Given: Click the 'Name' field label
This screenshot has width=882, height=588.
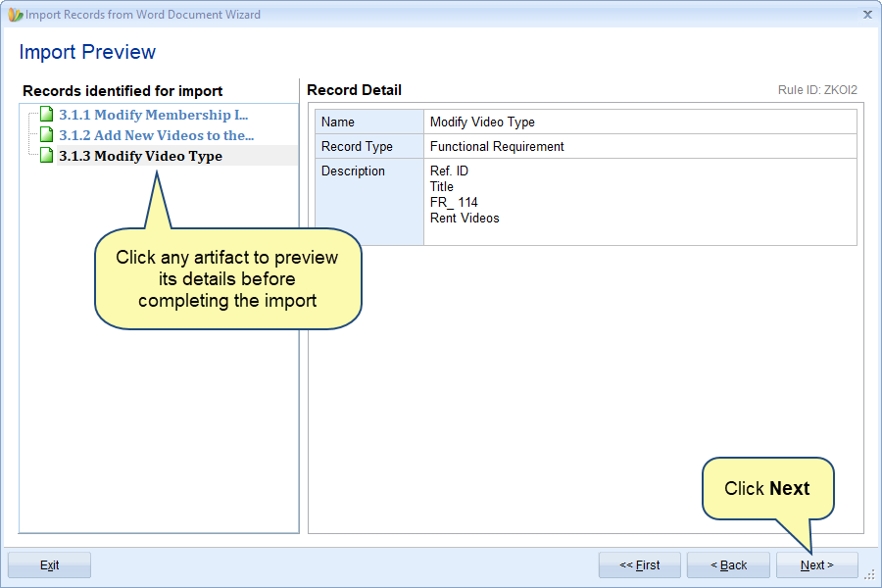Looking at the screenshot, I should click(x=337, y=122).
